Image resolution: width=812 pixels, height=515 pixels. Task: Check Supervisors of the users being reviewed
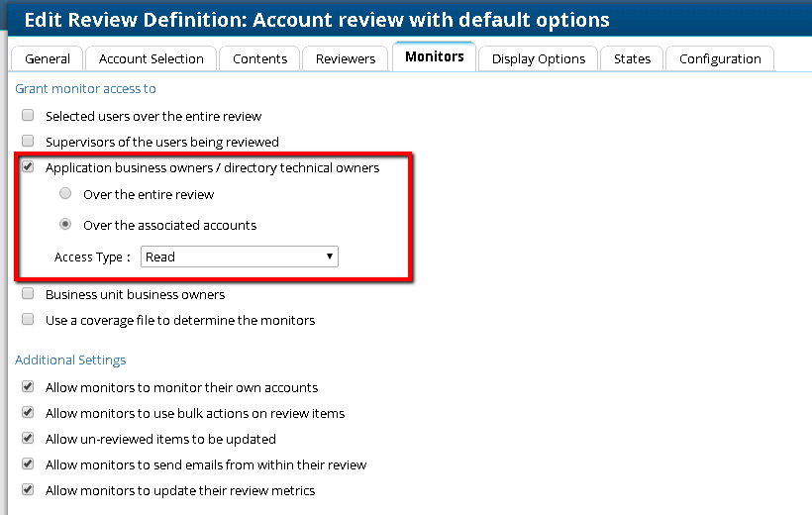point(28,142)
